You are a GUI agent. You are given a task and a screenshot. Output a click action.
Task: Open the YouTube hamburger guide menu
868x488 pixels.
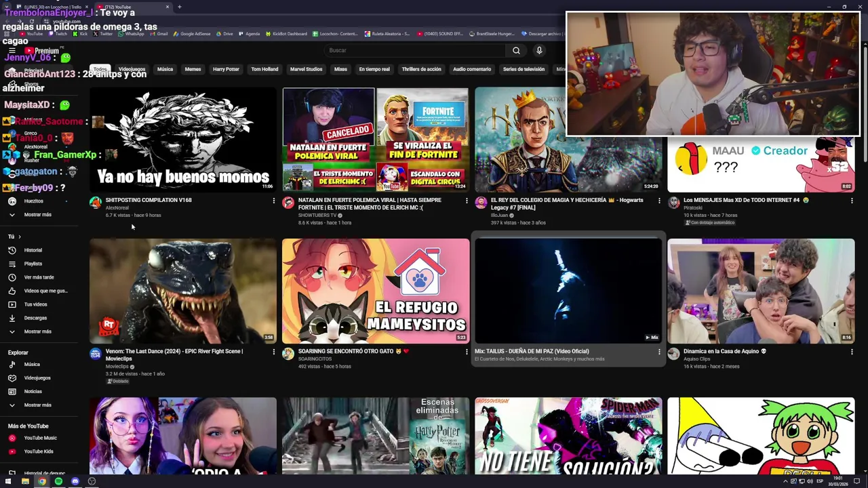click(12, 51)
